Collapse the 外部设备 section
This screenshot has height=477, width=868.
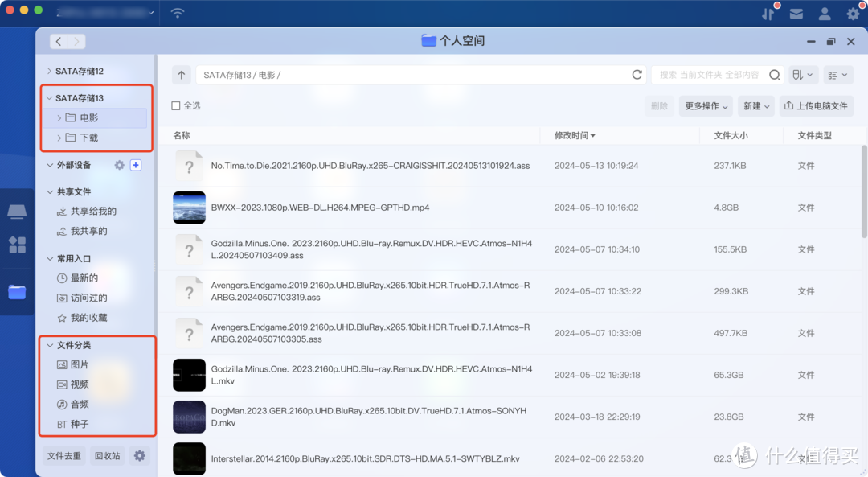point(50,165)
